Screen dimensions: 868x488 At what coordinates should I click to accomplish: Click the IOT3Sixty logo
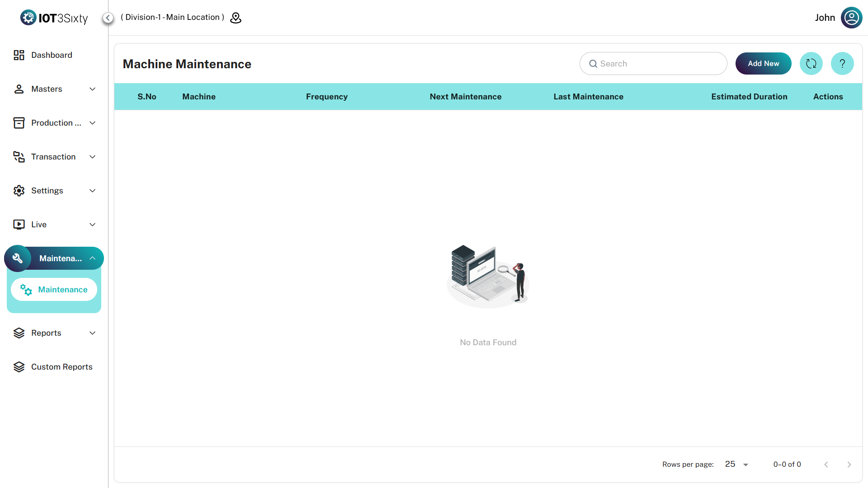pos(54,18)
